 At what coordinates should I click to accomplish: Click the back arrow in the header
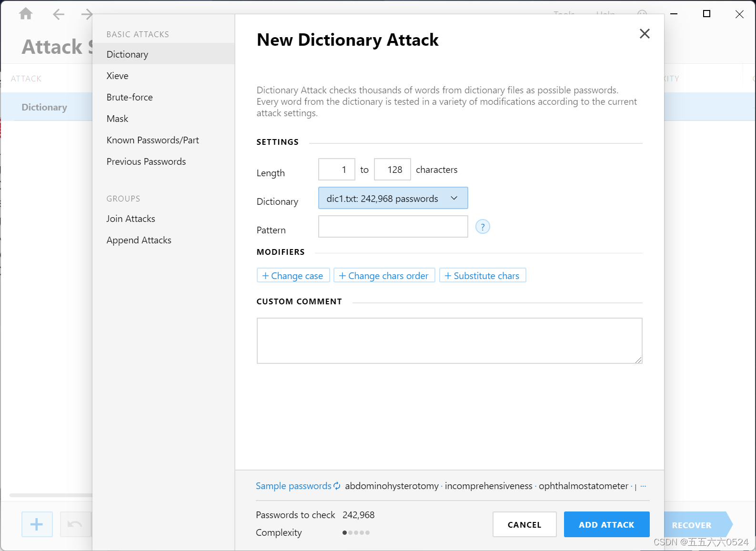[x=59, y=14]
